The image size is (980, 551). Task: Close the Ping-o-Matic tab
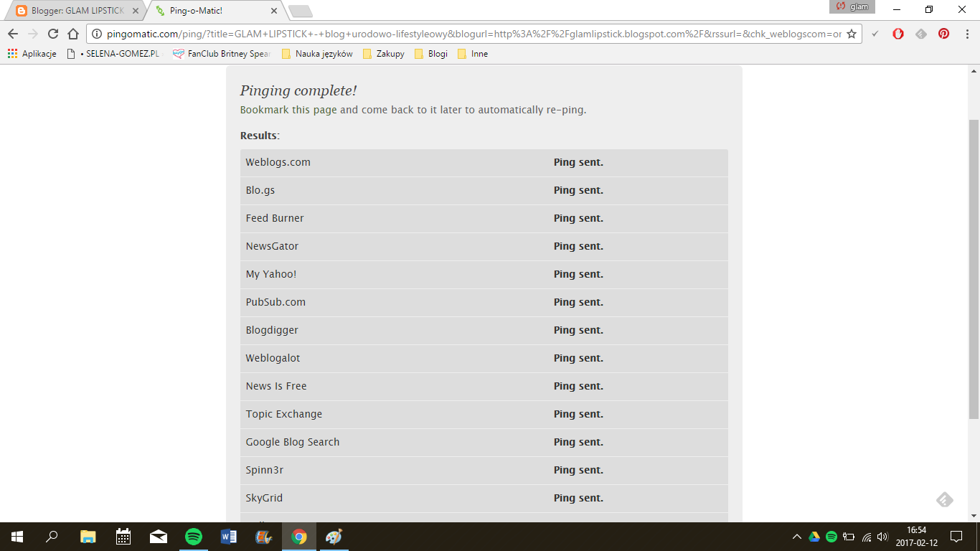pyautogui.click(x=274, y=11)
